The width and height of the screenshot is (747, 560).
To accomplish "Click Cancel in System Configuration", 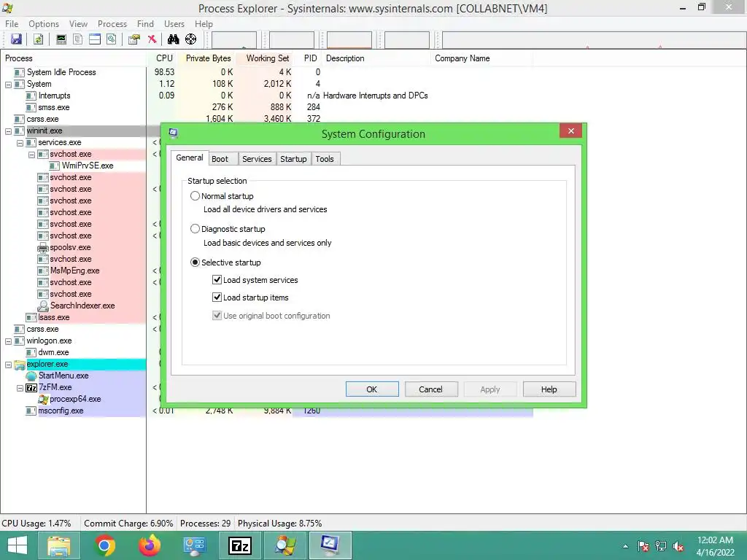I will point(431,389).
